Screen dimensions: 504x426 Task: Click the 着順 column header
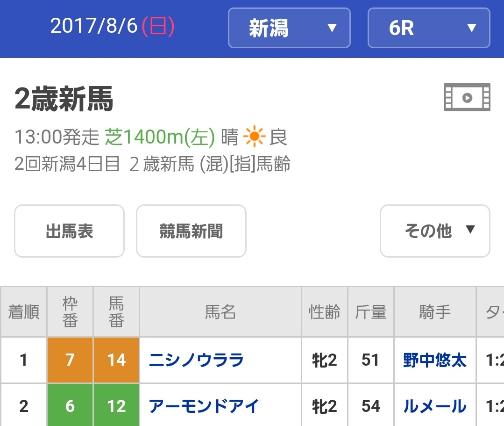pos(24,312)
